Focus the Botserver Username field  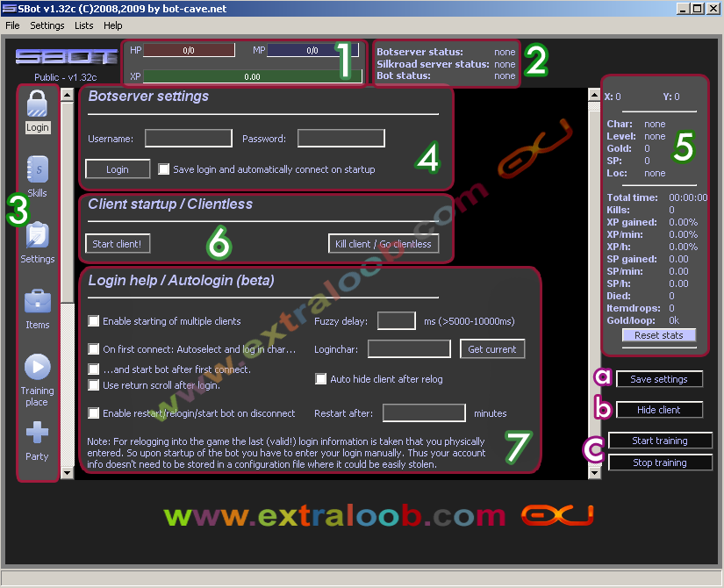189,138
